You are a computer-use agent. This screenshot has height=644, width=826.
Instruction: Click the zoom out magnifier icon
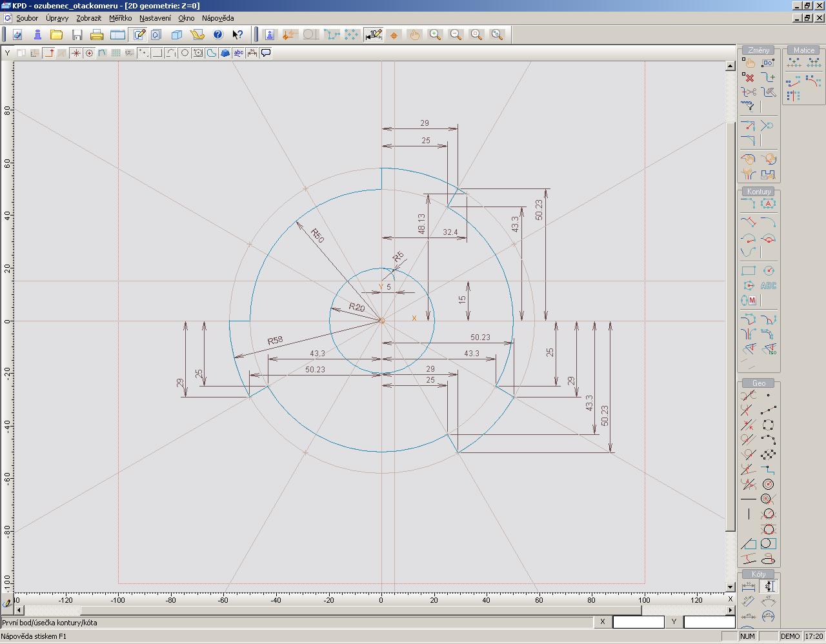point(456,35)
